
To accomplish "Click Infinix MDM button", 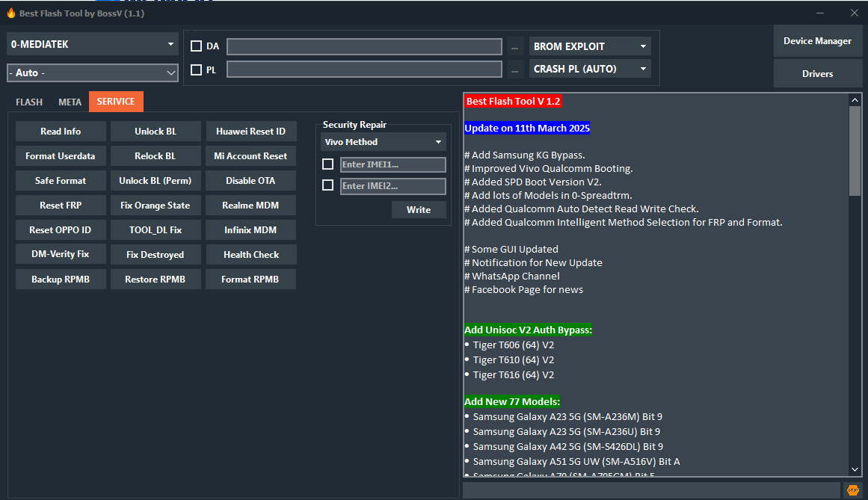I will tap(250, 229).
